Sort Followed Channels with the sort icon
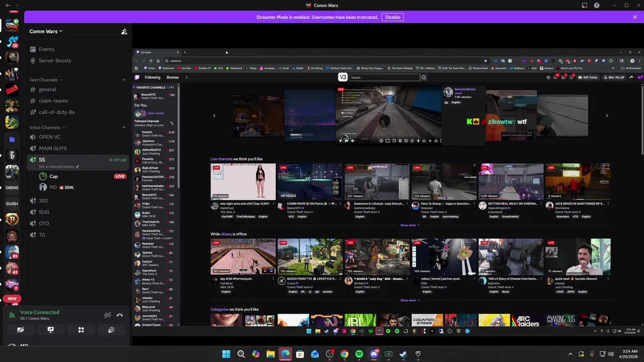Screen dimensions: 644x362 tap(172, 123)
